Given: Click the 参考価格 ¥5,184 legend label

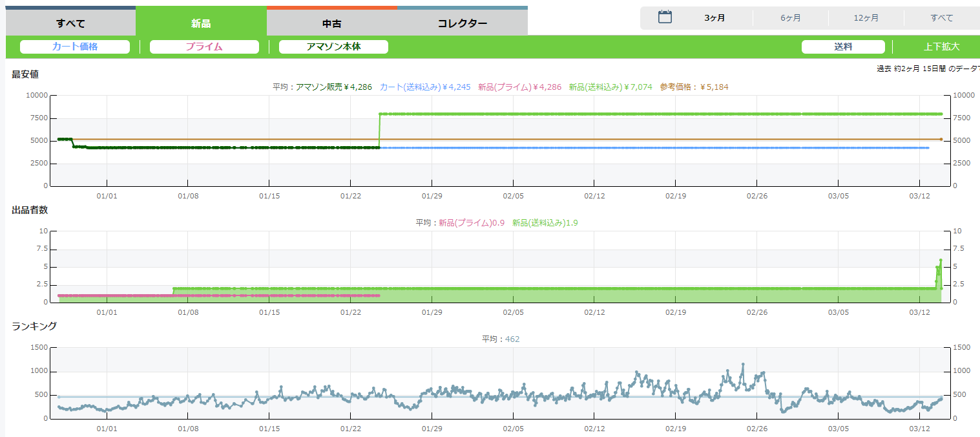Looking at the screenshot, I should pos(694,87).
